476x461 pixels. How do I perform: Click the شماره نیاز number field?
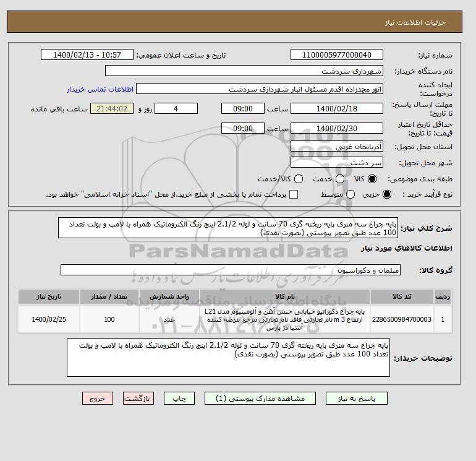pyautogui.click(x=337, y=54)
